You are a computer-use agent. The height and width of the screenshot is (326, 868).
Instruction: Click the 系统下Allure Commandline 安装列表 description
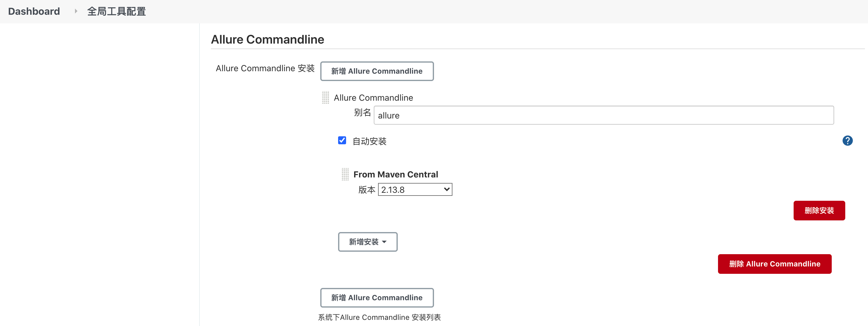tap(379, 317)
